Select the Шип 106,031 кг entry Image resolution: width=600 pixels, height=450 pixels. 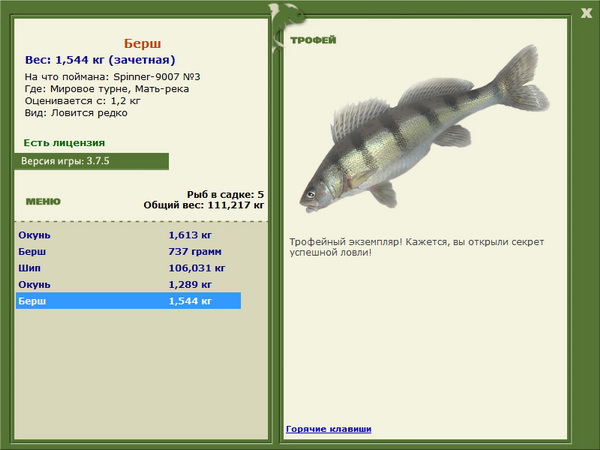click(129, 268)
